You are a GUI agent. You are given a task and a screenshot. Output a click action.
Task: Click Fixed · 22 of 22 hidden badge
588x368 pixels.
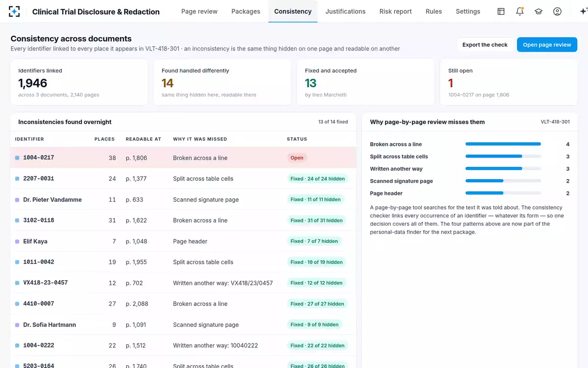318,345
